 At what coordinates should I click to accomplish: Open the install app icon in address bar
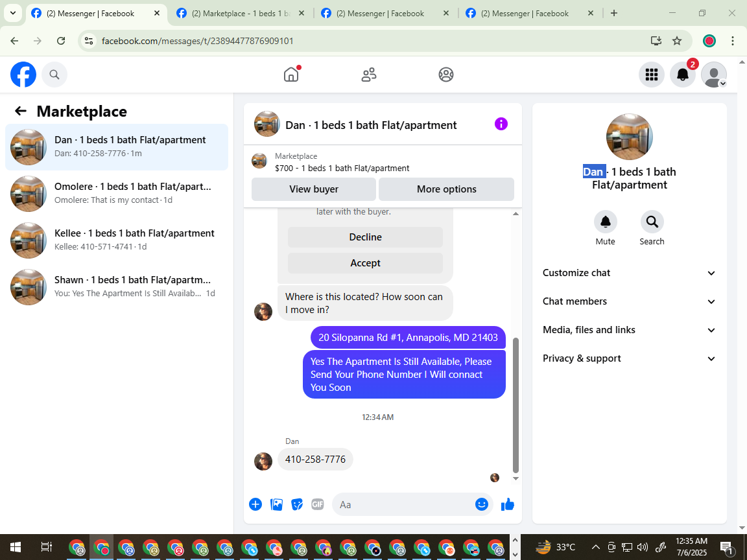656,41
